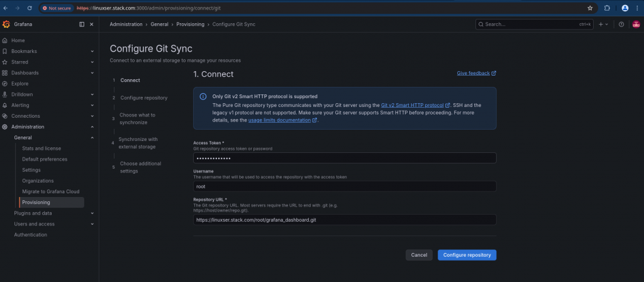Click the browser back arrow

5,8
